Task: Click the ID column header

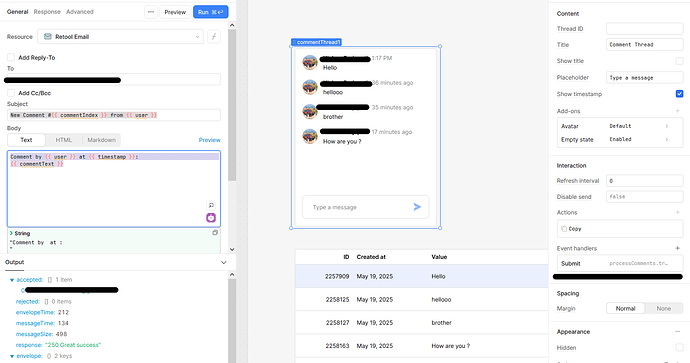Action: (x=346, y=257)
